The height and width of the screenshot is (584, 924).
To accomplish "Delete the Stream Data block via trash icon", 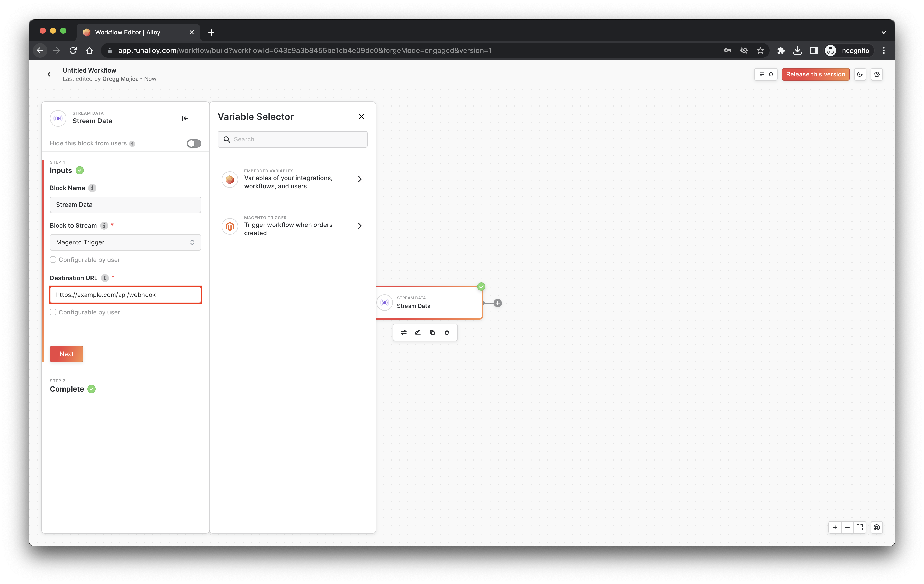I will point(447,332).
